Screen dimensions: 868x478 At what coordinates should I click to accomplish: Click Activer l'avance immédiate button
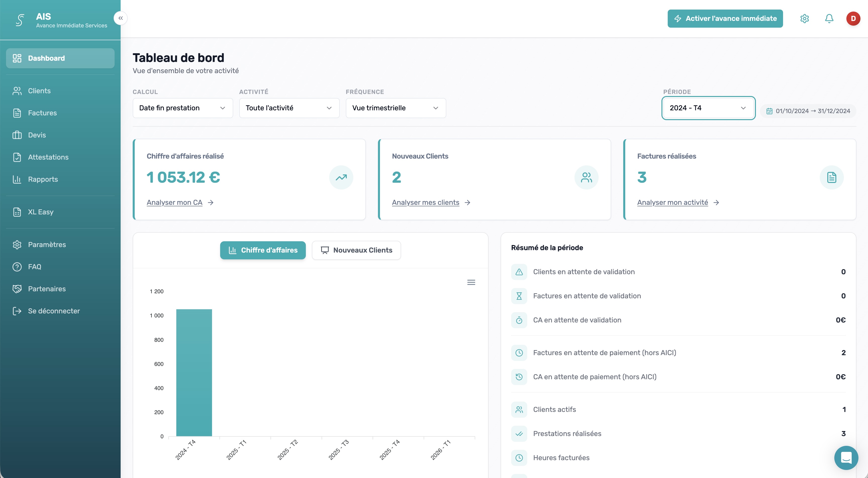(x=725, y=19)
